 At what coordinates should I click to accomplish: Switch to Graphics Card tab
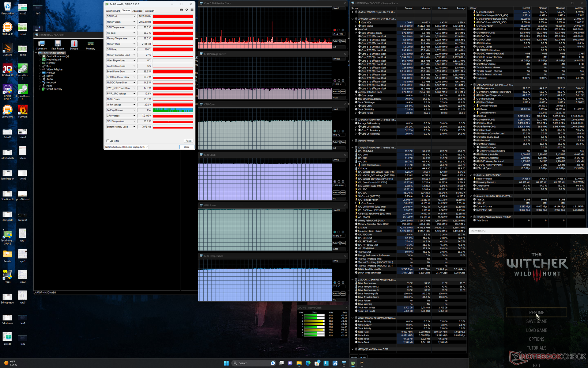113,11
